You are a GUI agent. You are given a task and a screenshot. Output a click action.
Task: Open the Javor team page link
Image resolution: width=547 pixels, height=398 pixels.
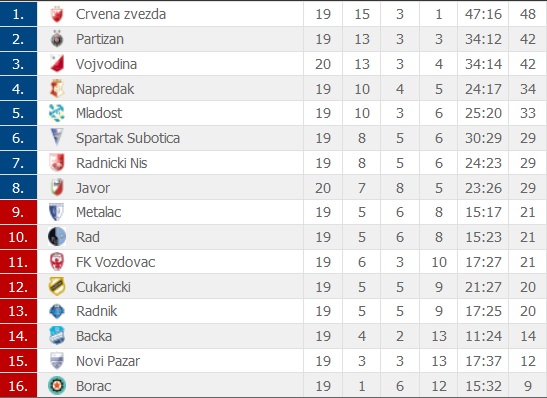[93, 188]
